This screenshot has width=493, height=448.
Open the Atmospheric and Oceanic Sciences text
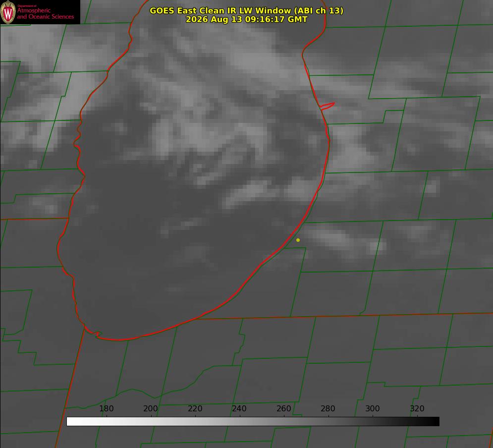pyautogui.click(x=45, y=13)
